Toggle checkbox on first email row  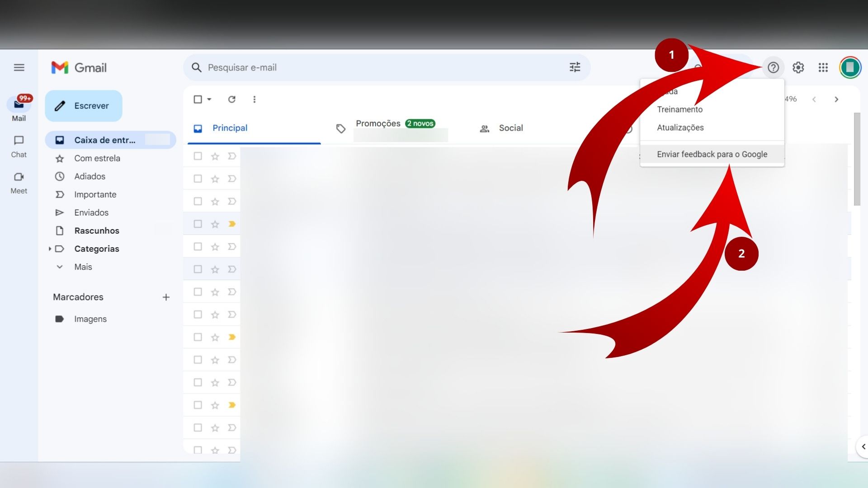[x=197, y=155]
